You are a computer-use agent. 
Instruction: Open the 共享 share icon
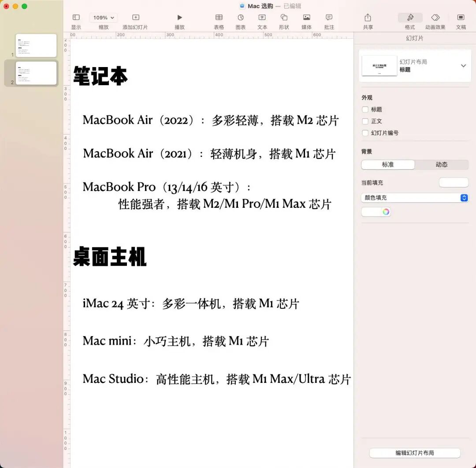[x=368, y=17]
